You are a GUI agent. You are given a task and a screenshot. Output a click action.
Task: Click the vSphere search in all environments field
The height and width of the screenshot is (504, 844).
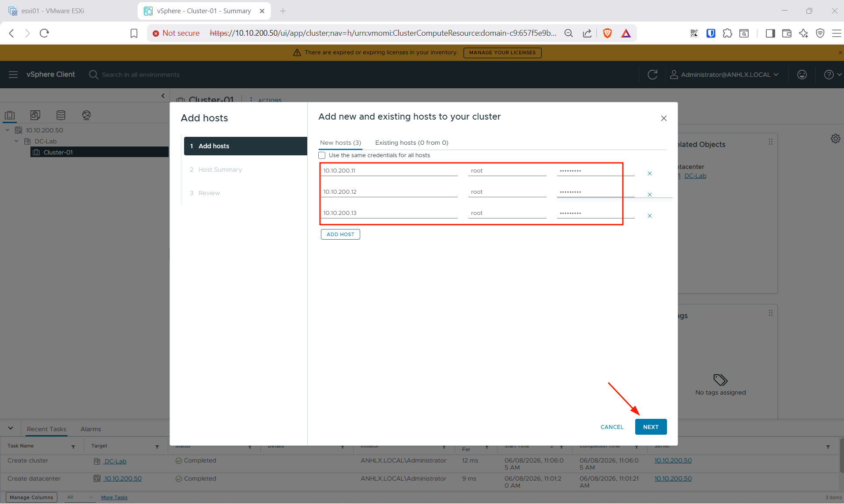[141, 75]
